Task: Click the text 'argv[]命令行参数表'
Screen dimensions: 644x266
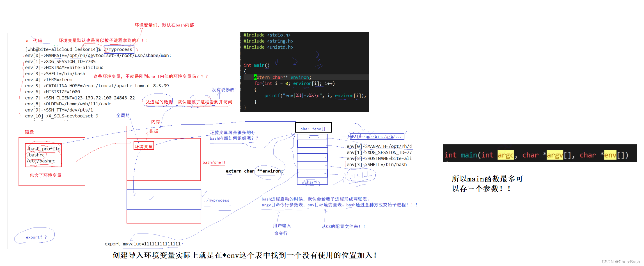Action: point(282,205)
